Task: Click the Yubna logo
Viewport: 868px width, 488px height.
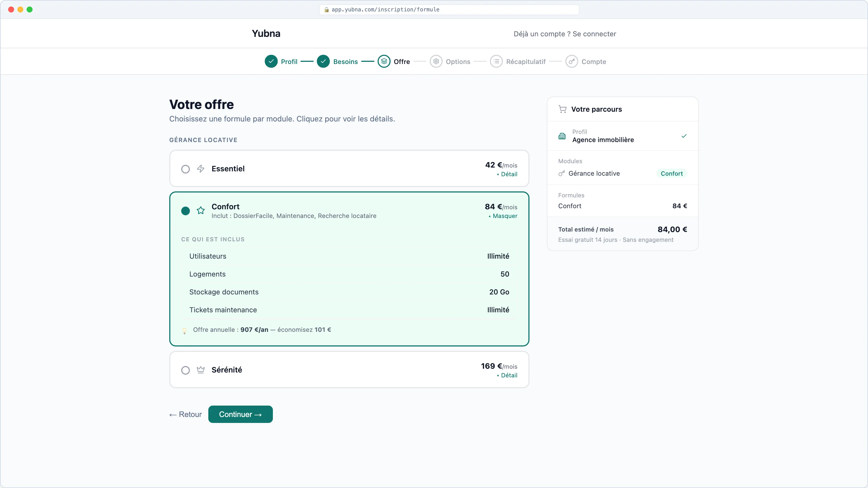Action: 266,33
